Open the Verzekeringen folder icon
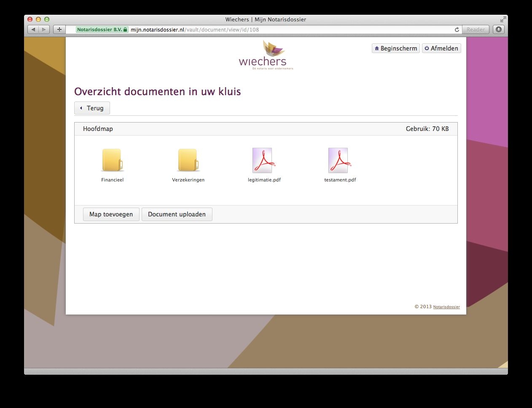The image size is (532, 408). [188, 160]
